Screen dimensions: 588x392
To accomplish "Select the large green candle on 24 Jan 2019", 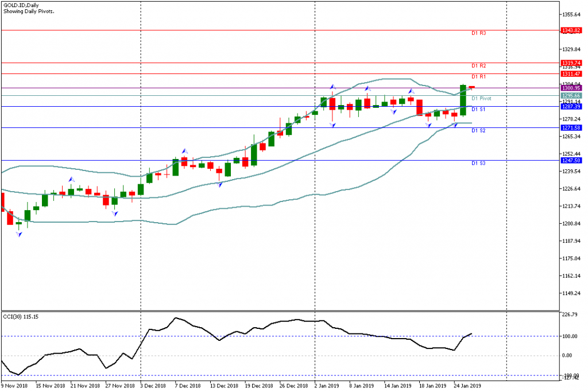I will coord(463,100).
